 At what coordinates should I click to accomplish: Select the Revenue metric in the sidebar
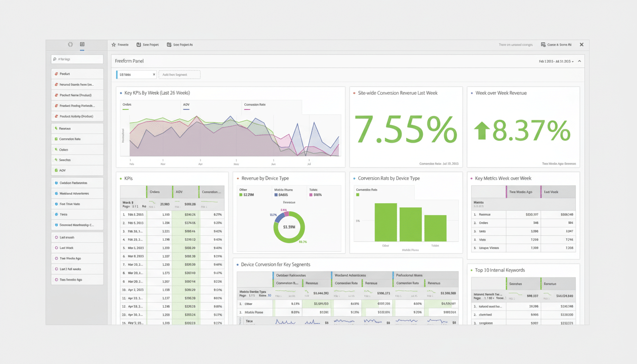click(x=77, y=128)
